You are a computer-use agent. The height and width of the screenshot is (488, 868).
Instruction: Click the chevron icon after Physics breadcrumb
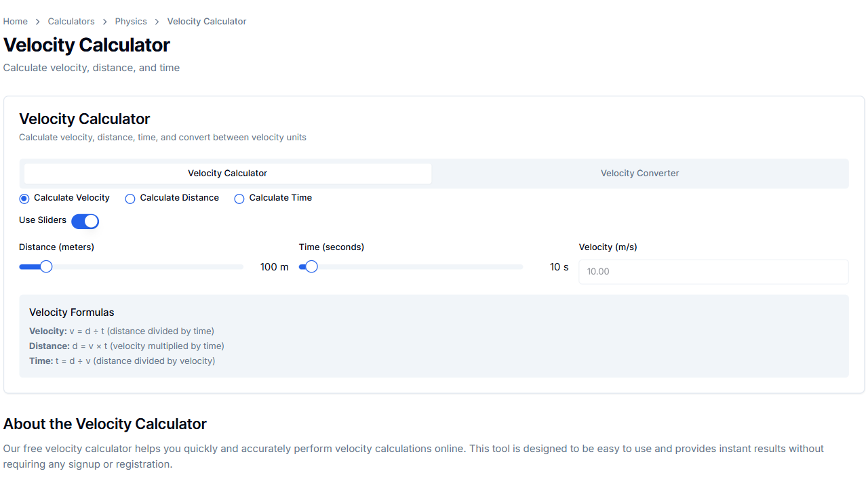tap(157, 22)
